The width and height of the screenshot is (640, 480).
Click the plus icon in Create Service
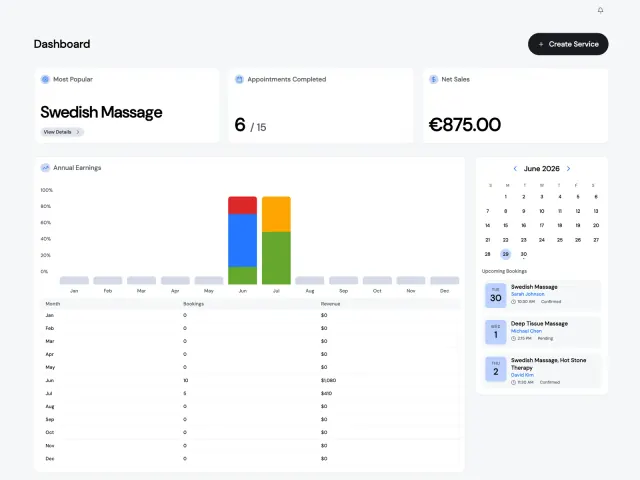point(541,44)
